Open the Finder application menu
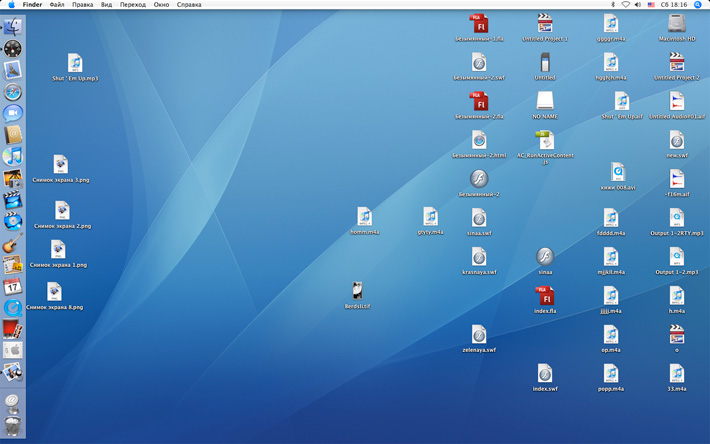 tap(32, 5)
